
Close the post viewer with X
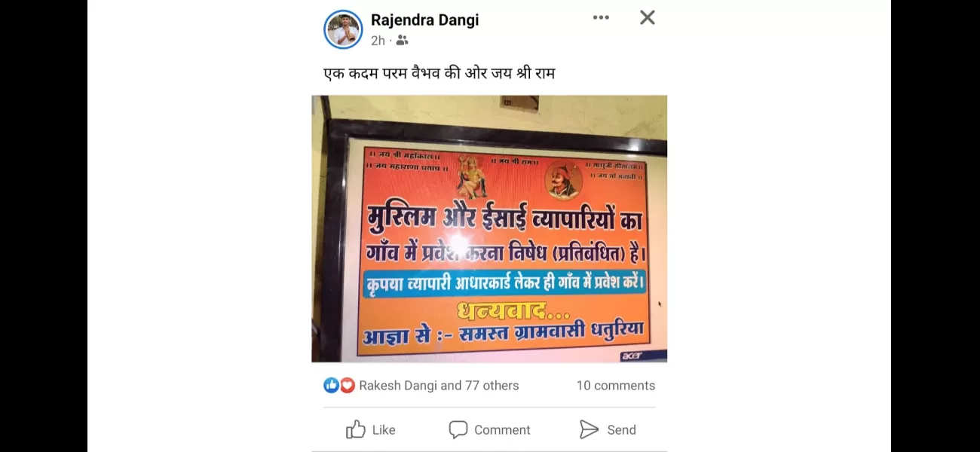pyautogui.click(x=647, y=17)
